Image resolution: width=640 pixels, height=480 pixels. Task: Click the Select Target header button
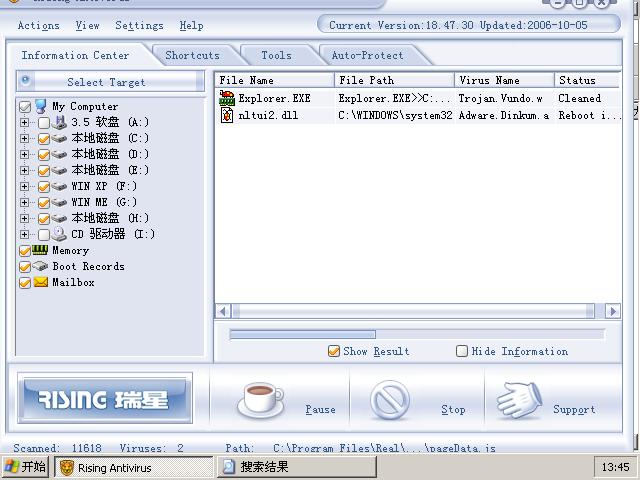[x=110, y=82]
